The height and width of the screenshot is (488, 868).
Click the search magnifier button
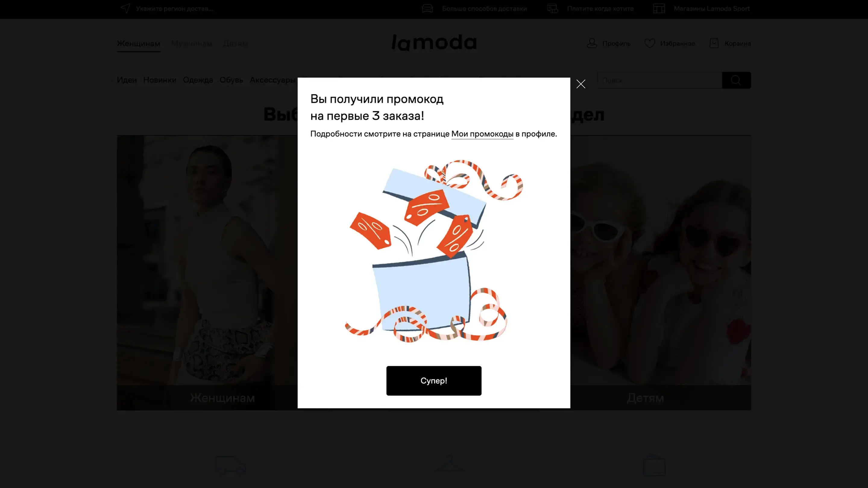click(736, 80)
